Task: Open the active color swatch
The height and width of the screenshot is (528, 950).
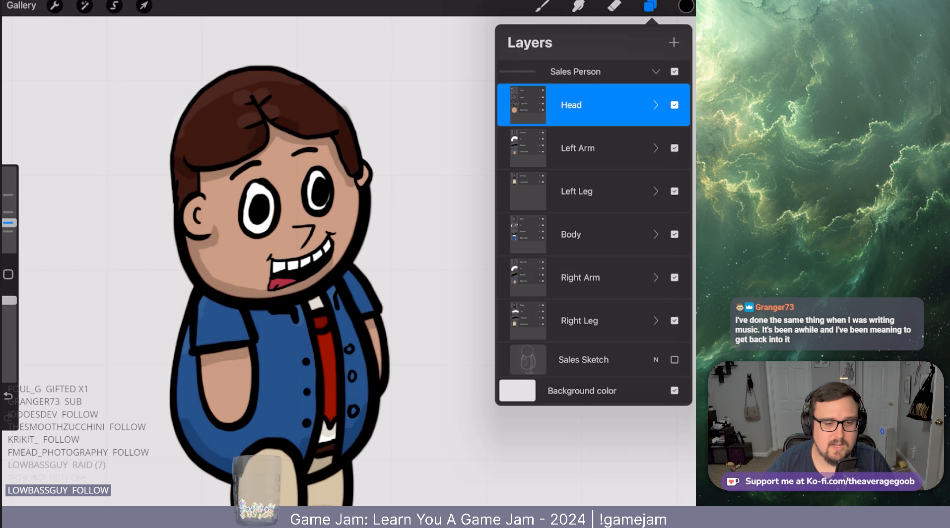Action: point(686,6)
